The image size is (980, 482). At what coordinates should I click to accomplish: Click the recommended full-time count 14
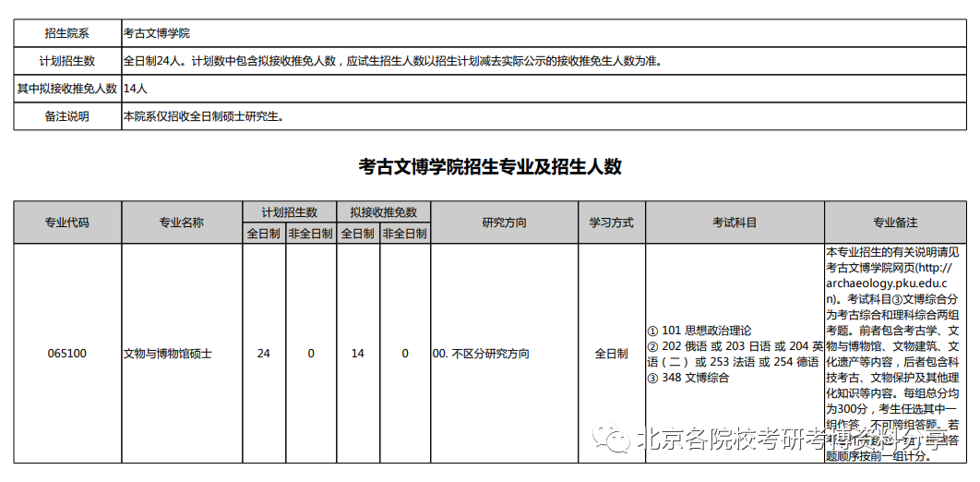tap(357, 354)
